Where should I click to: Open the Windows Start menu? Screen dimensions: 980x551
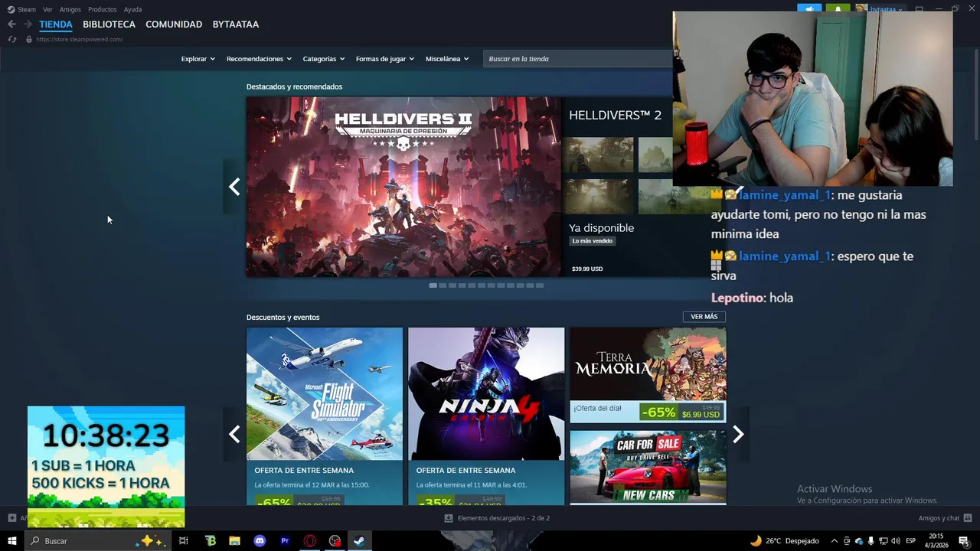[x=11, y=541]
